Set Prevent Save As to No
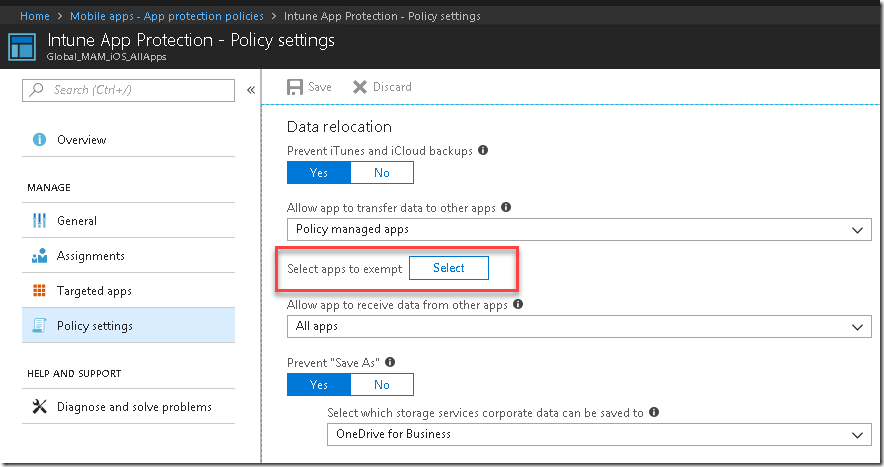The width and height of the screenshot is (884, 467). tap(382, 385)
